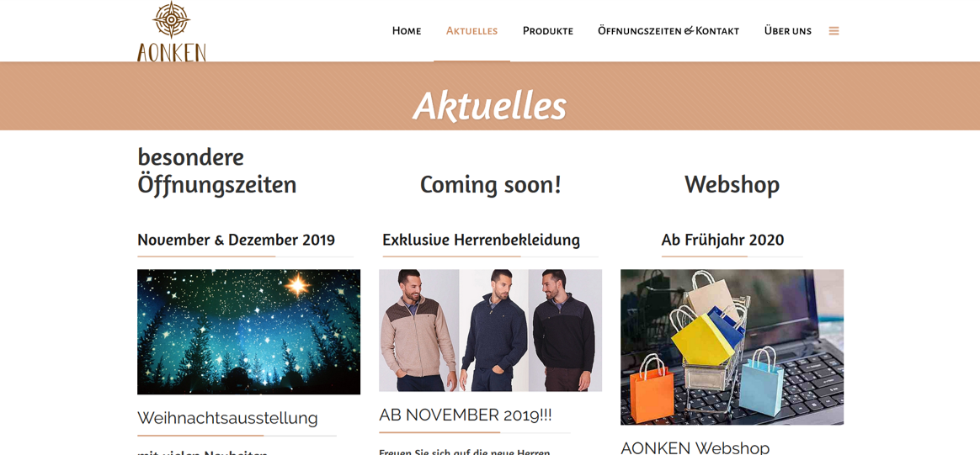The image size is (980, 455).
Task: Click the Aktuelles banner title
Action: pyautogui.click(x=490, y=105)
